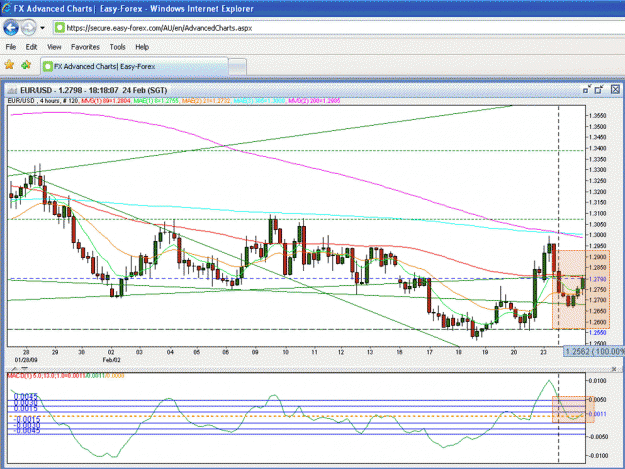This screenshot has height=469, width=625.
Task: Click the Add to Favorites star icon
Action: pos(26,65)
